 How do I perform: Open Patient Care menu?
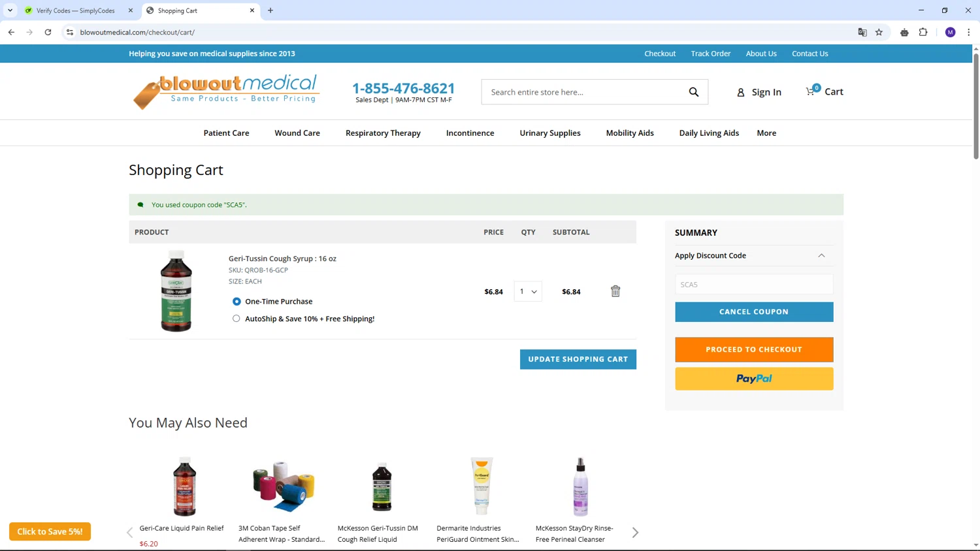click(226, 133)
